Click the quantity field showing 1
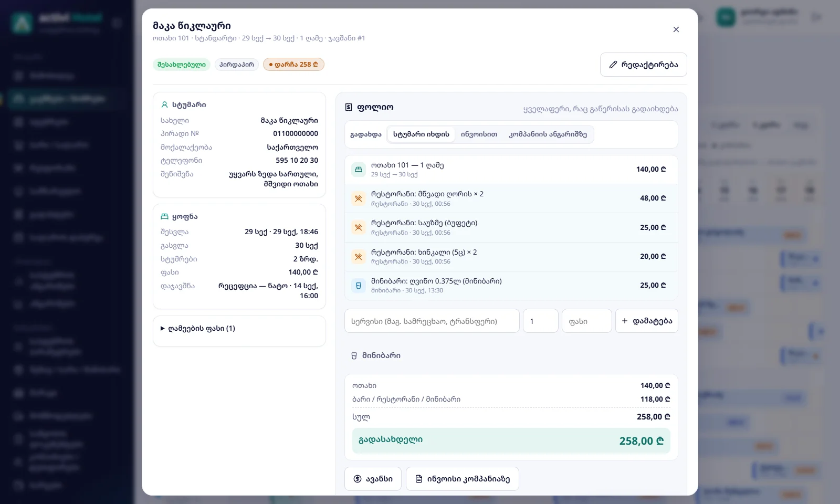 (x=541, y=321)
